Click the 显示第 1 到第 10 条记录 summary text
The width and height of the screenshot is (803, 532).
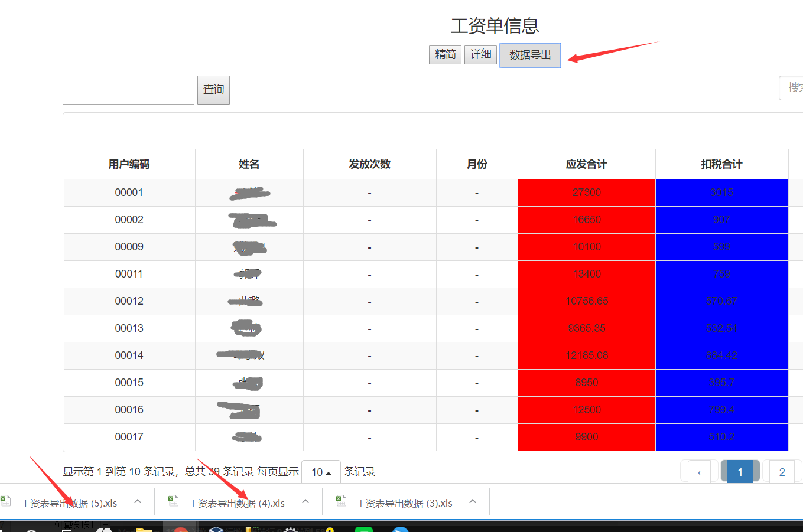coord(120,472)
